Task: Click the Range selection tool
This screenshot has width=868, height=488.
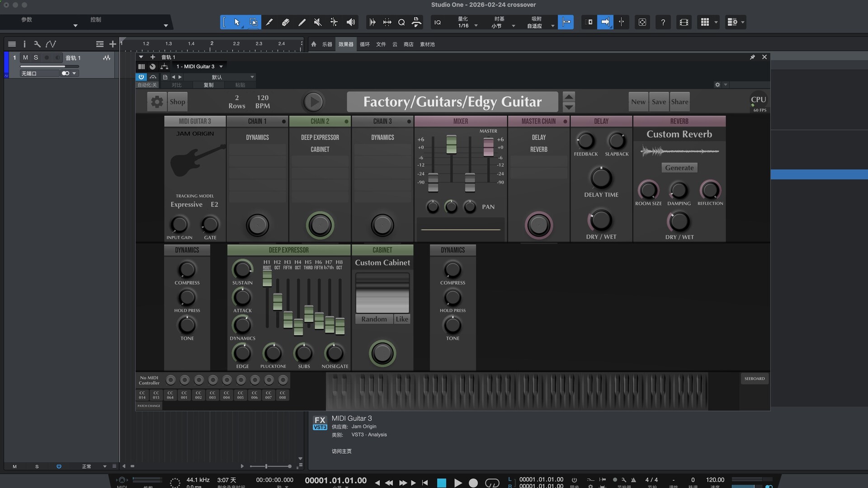Action: 254,22
